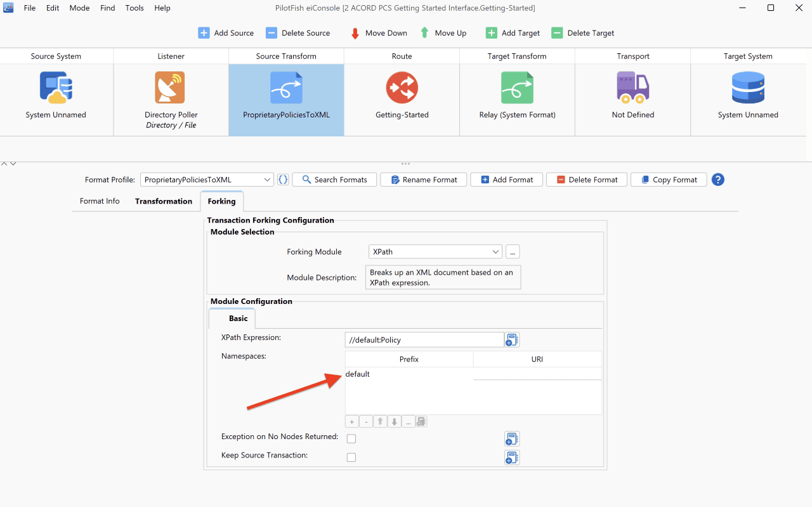Click the Move Up green arrow button

443,33
